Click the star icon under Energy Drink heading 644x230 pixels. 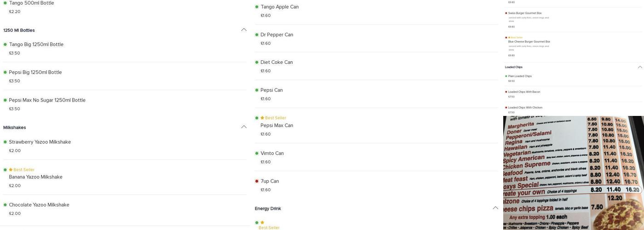262,223
